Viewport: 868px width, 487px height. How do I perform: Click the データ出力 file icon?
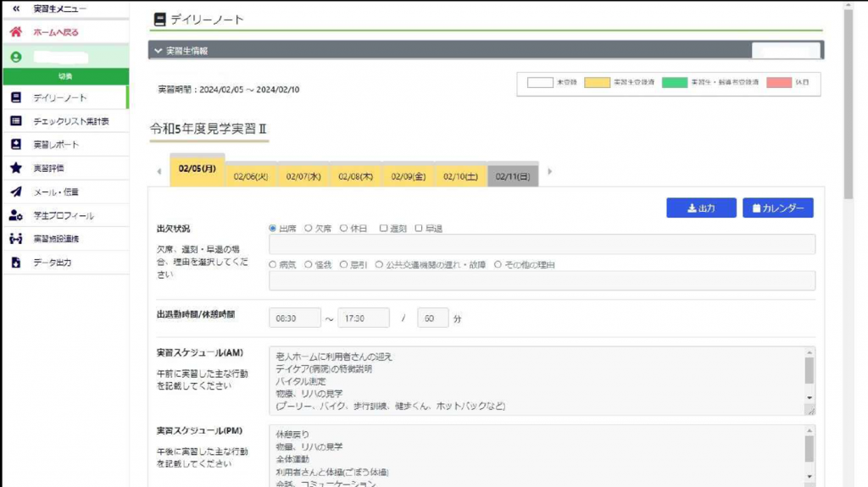pos(16,263)
